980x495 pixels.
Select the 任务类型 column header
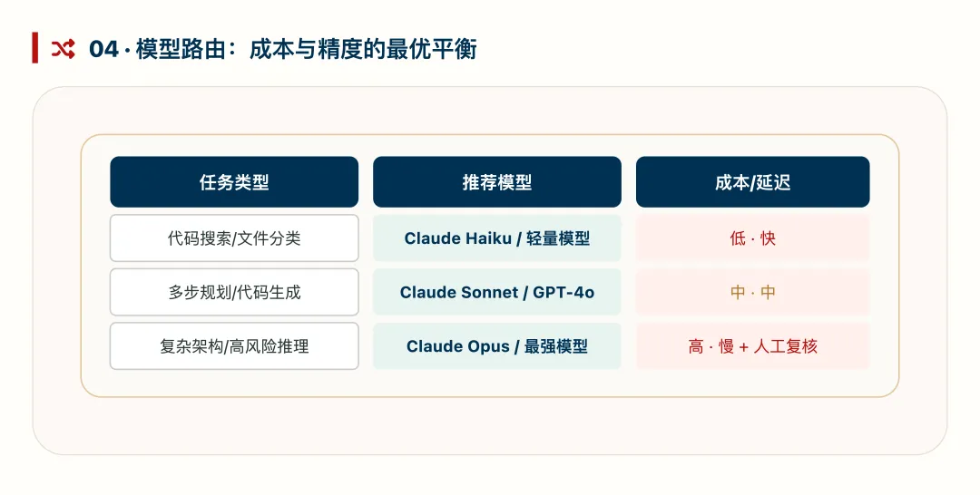pyautogui.click(x=234, y=181)
